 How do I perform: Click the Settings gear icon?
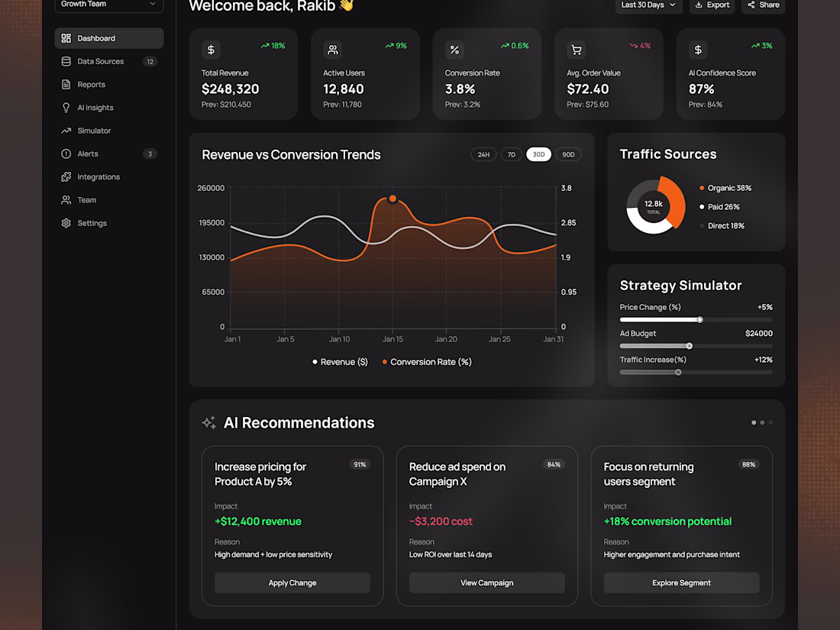pos(66,223)
